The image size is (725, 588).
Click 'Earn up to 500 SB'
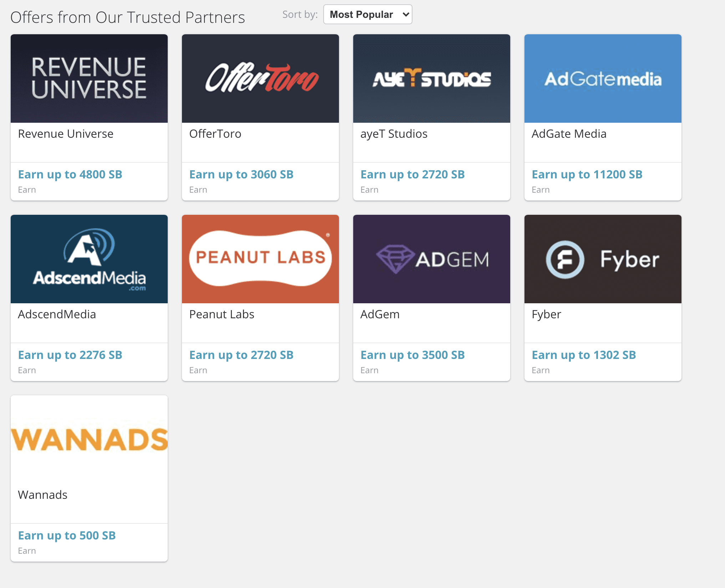coord(67,536)
